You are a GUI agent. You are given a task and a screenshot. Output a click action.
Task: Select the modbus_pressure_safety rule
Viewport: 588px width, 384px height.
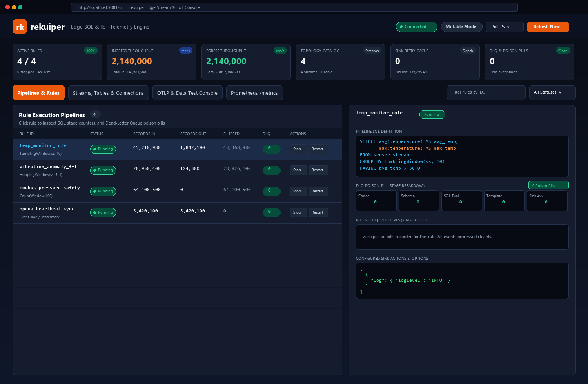pos(50,188)
